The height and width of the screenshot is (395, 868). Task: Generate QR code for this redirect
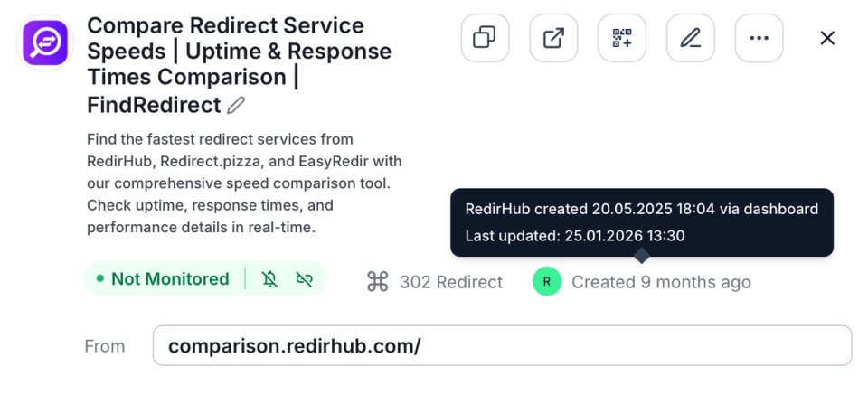point(622,38)
